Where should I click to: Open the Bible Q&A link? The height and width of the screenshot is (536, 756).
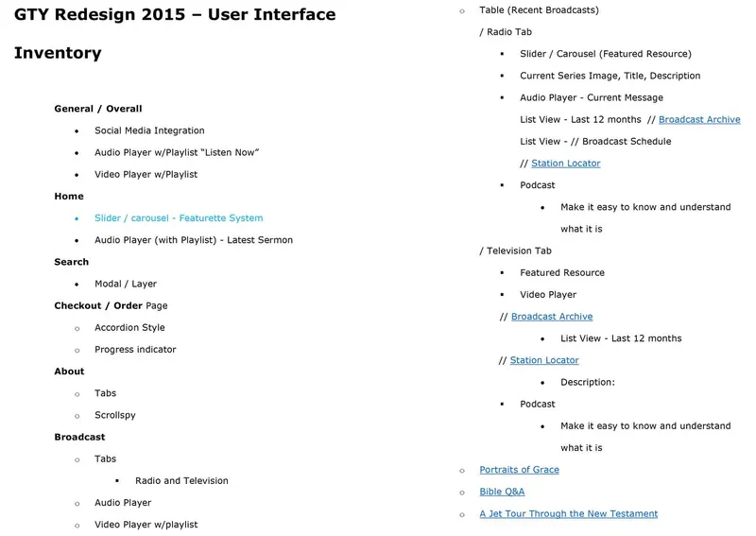[x=502, y=492]
